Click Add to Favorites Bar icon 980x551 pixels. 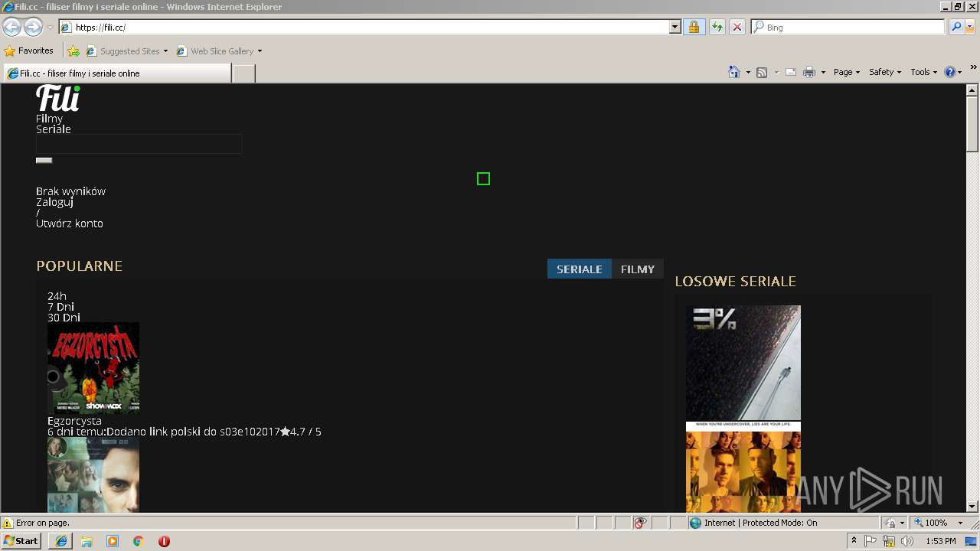point(73,51)
